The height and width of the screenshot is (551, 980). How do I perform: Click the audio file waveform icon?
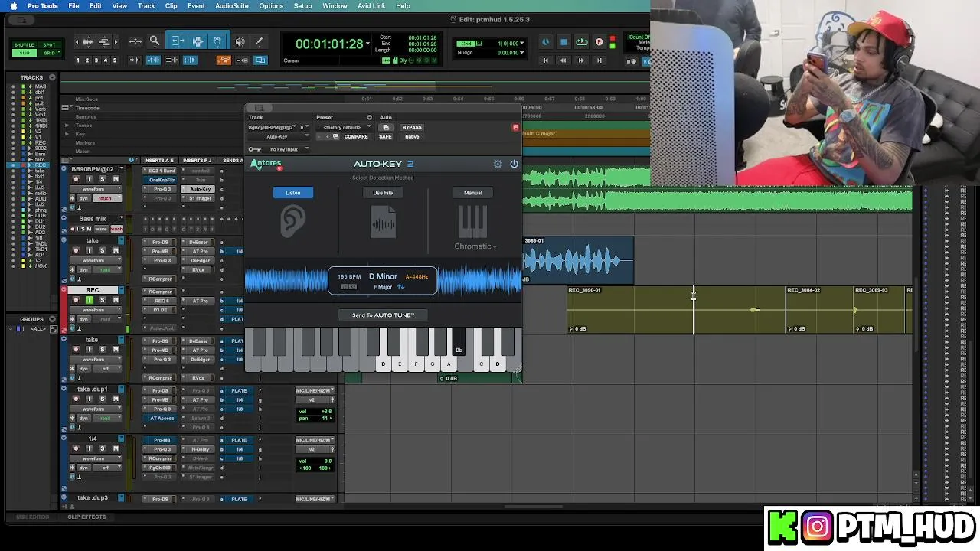tap(383, 223)
